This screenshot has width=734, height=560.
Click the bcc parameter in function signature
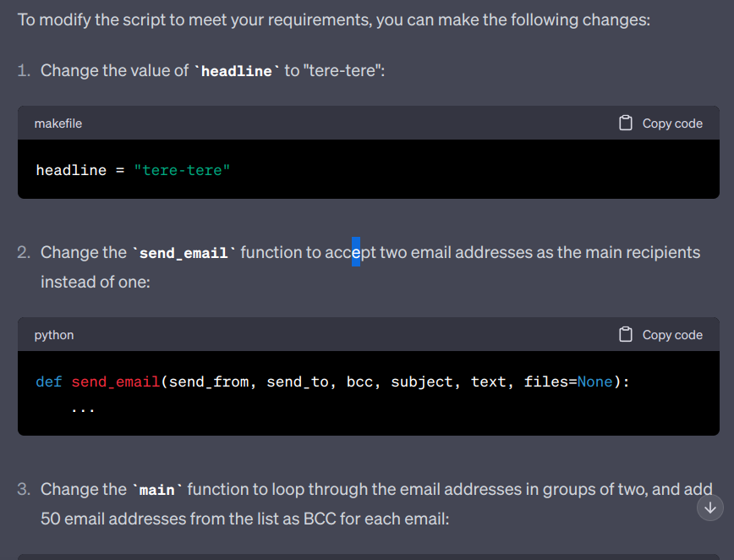pyautogui.click(x=359, y=382)
